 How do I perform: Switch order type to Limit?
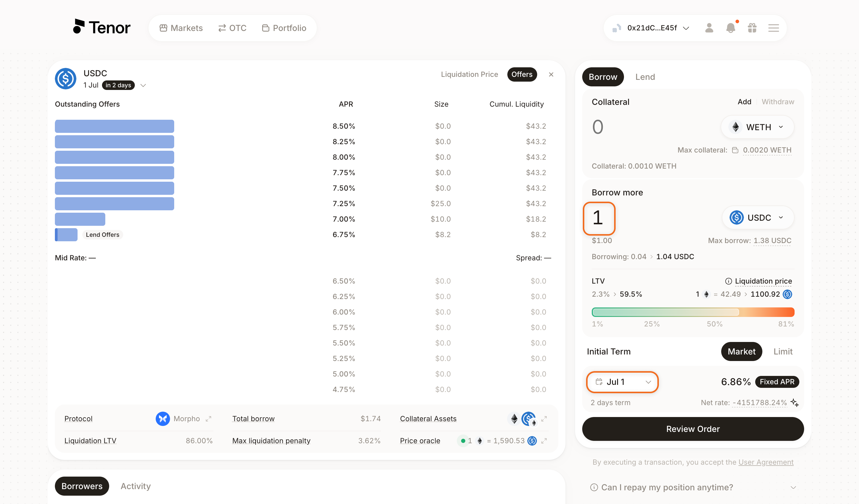point(783,351)
